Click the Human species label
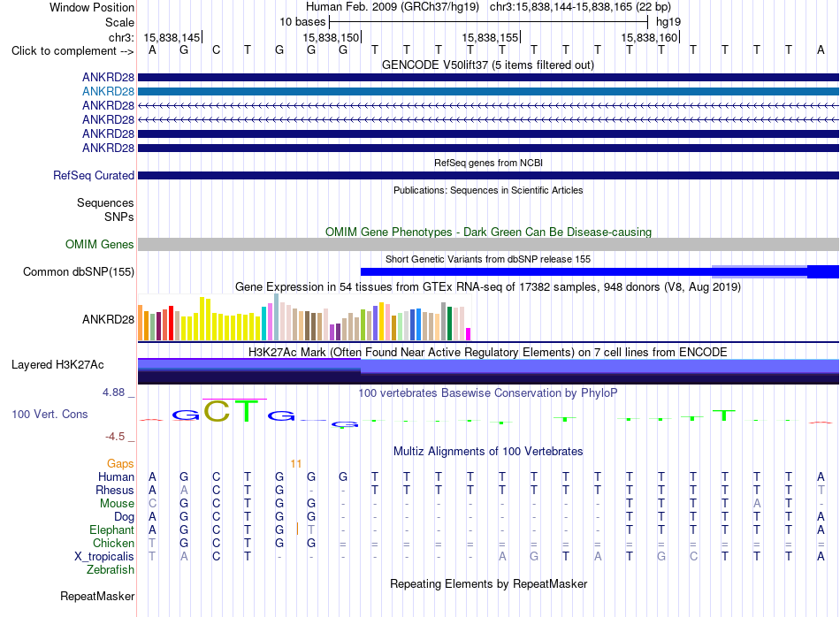 pyautogui.click(x=116, y=476)
